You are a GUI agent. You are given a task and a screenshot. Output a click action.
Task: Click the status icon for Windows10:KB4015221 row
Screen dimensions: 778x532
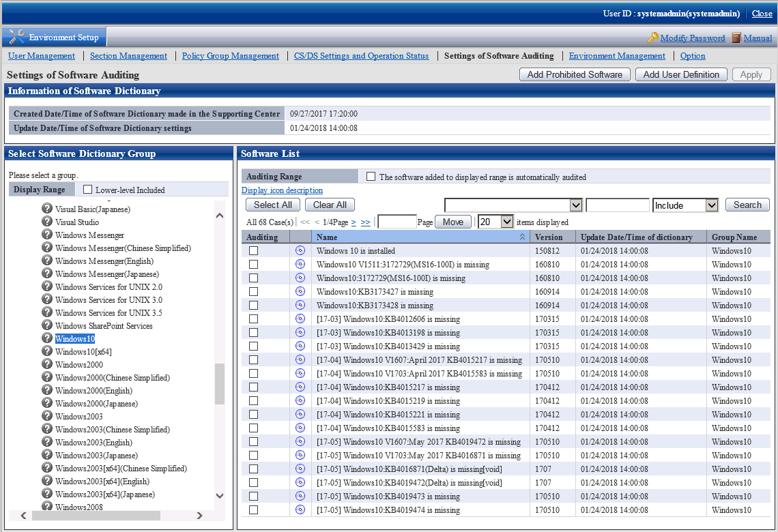(x=300, y=414)
